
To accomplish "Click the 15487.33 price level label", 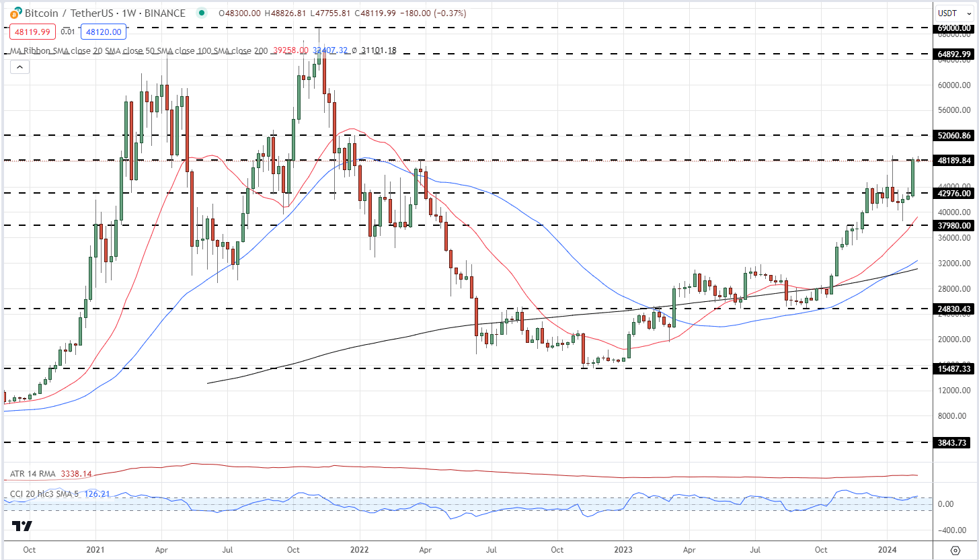I will point(954,368).
